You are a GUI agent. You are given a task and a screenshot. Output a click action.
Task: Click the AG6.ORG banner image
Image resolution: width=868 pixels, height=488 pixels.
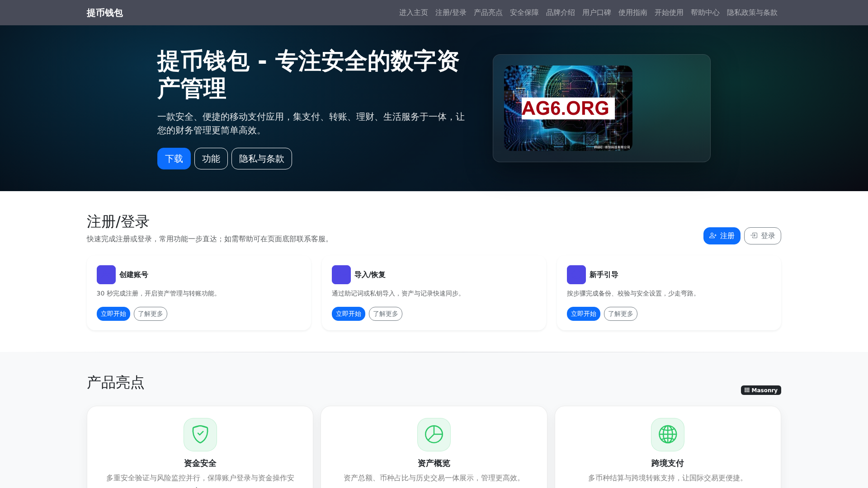[568, 108]
